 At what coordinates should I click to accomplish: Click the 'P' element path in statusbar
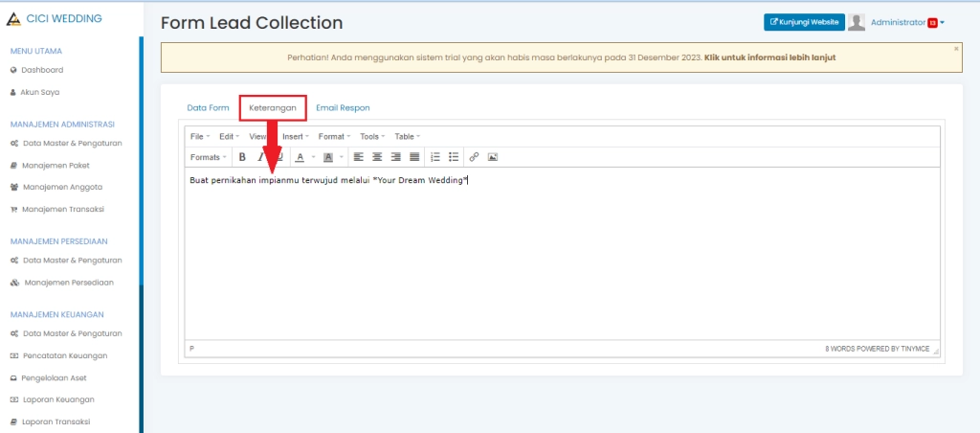coord(191,348)
